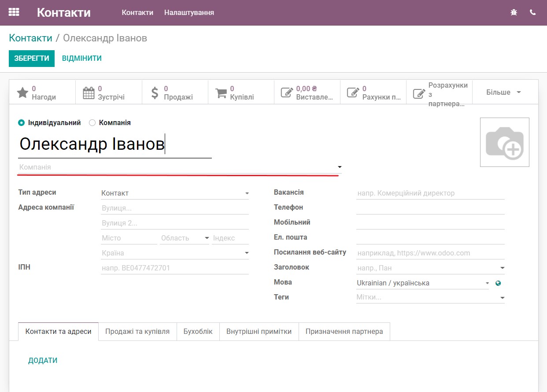
Task: Switch to the Бухоблік tab
Action: [x=198, y=332]
